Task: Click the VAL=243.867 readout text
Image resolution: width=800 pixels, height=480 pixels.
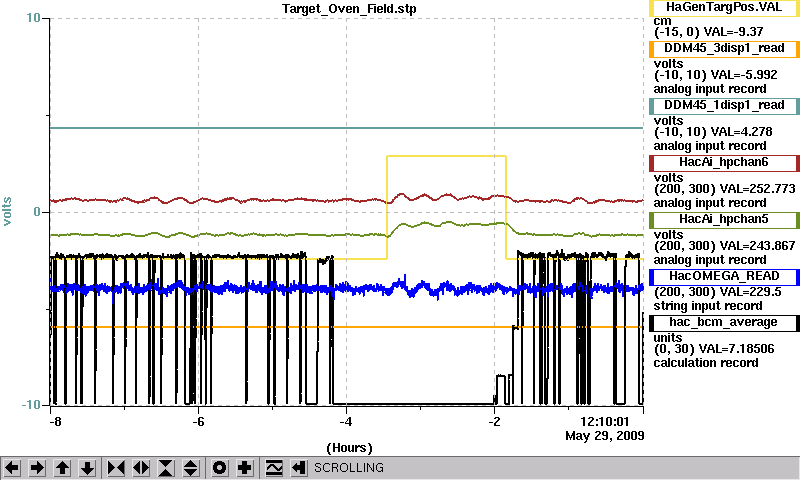Action: pos(756,246)
